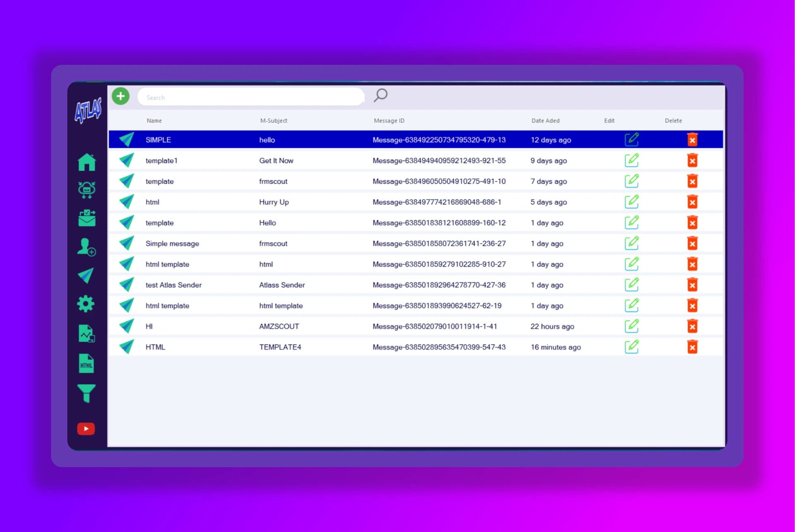Click the Date Added column header
Image resolution: width=795 pixels, height=532 pixels.
(x=545, y=121)
